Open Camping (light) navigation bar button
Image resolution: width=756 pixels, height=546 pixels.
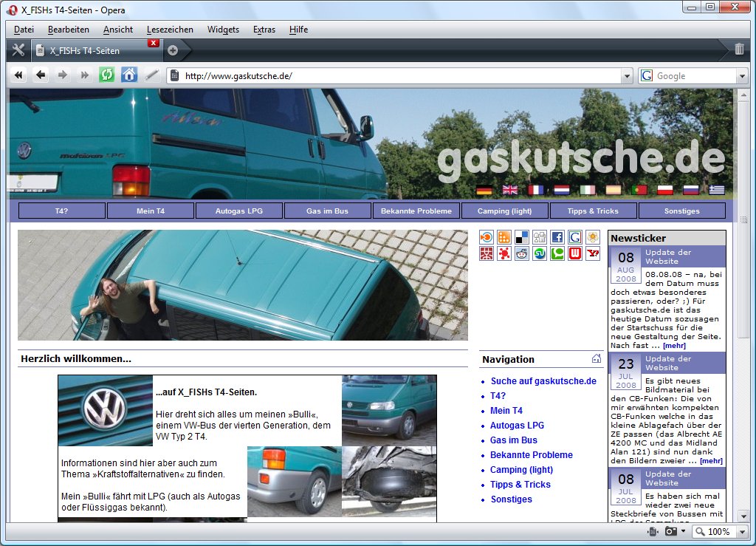click(x=505, y=211)
